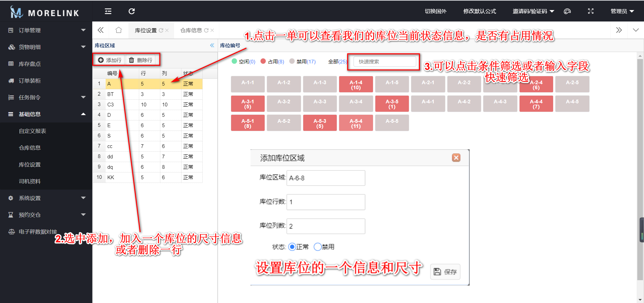Click the MORELINK logo
The width and height of the screenshot is (644, 303).
[x=45, y=12]
